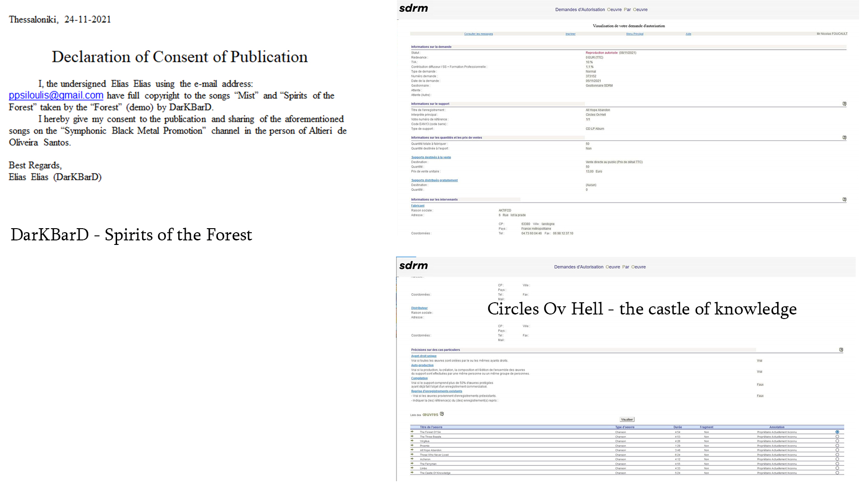Click the Distributeur link

coord(419,308)
